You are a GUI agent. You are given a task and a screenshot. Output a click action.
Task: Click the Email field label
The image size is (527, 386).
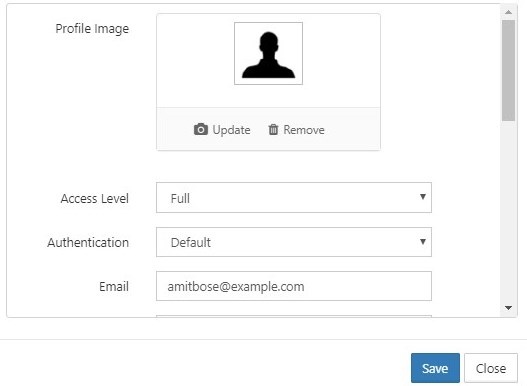point(114,286)
